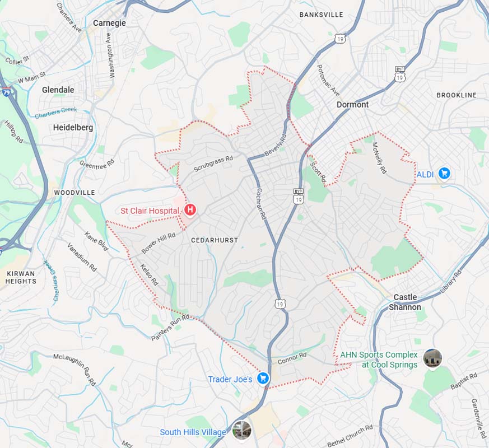Select the BROOKLINE neighborhood label
Screen dimensions: 489x448
pyautogui.click(x=457, y=95)
